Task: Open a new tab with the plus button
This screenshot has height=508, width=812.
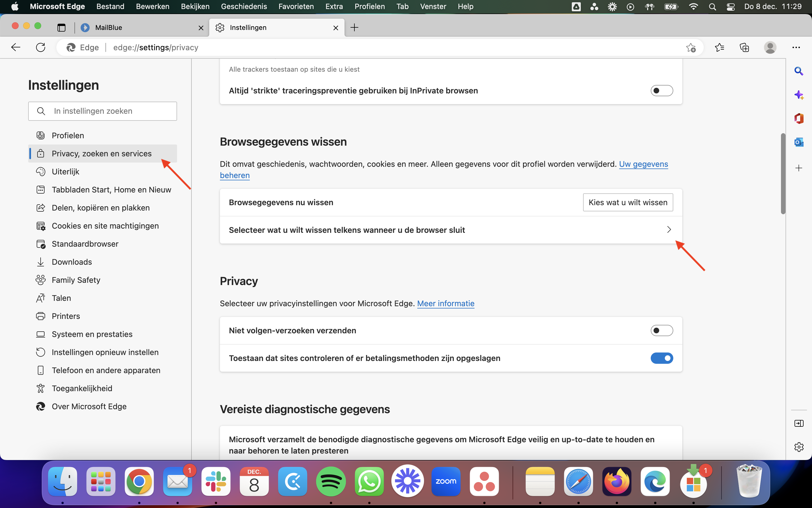Action: coord(354,28)
